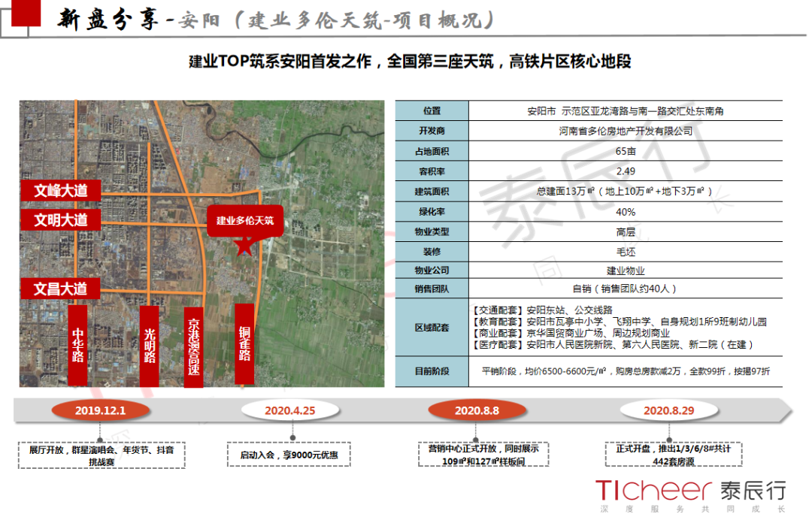Click the 营销中心正式开放 description box
Viewport: 812px width, 514px height.
pyautogui.click(x=483, y=454)
